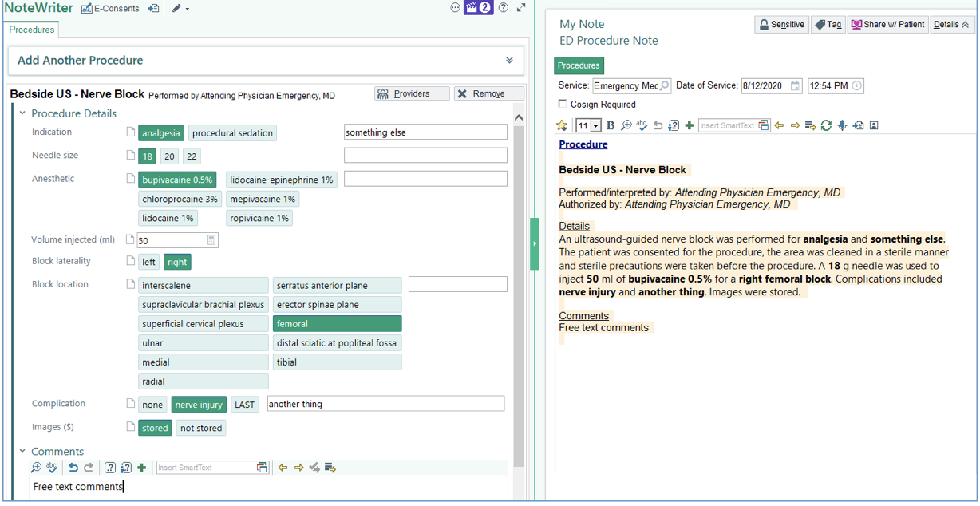Click the note icon beside Anesthetic row
The image size is (980, 506).
click(130, 178)
